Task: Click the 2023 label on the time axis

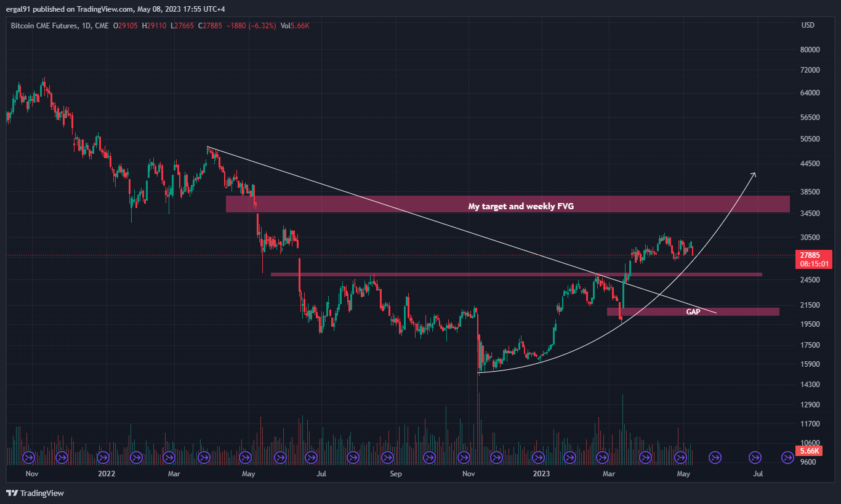Action: tap(541, 474)
